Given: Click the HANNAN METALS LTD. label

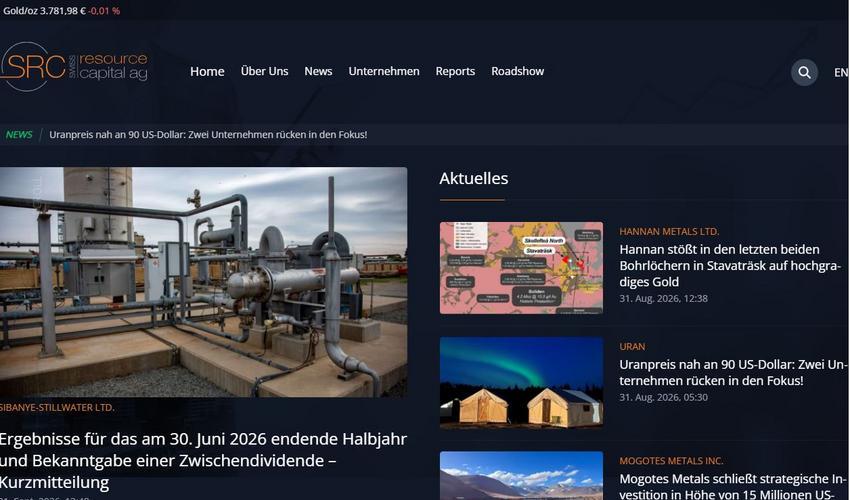Looking at the screenshot, I should click(x=669, y=232).
